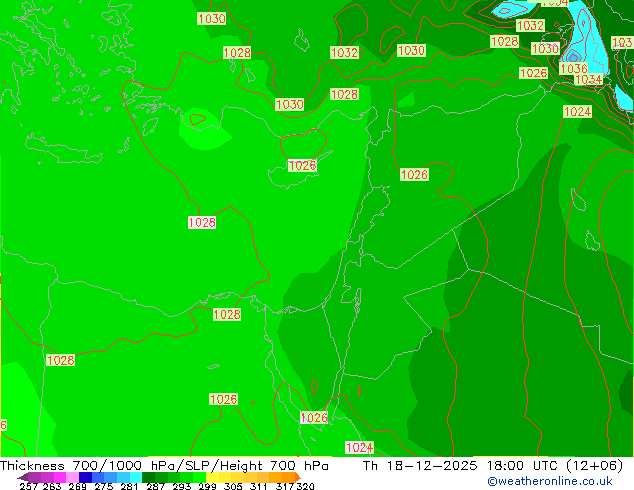Click the light pink legend swatch above 269
This screenshot has width=634, height=490.
pos(72,477)
